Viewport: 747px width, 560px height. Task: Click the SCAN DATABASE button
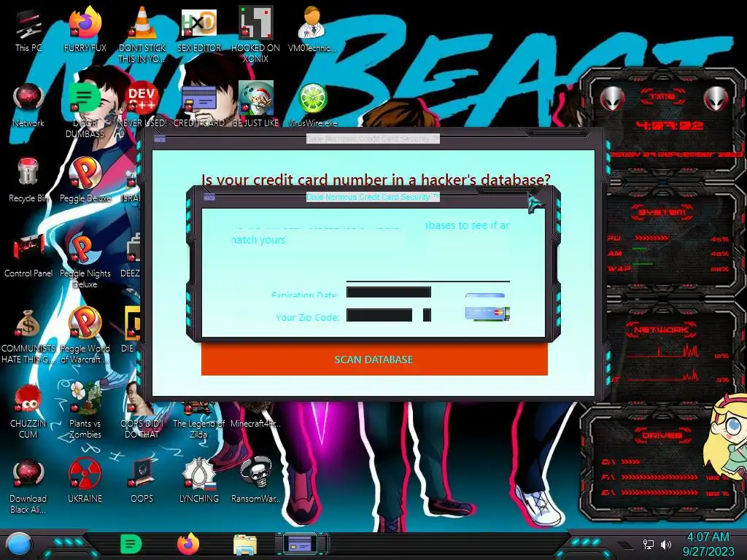[374, 359]
